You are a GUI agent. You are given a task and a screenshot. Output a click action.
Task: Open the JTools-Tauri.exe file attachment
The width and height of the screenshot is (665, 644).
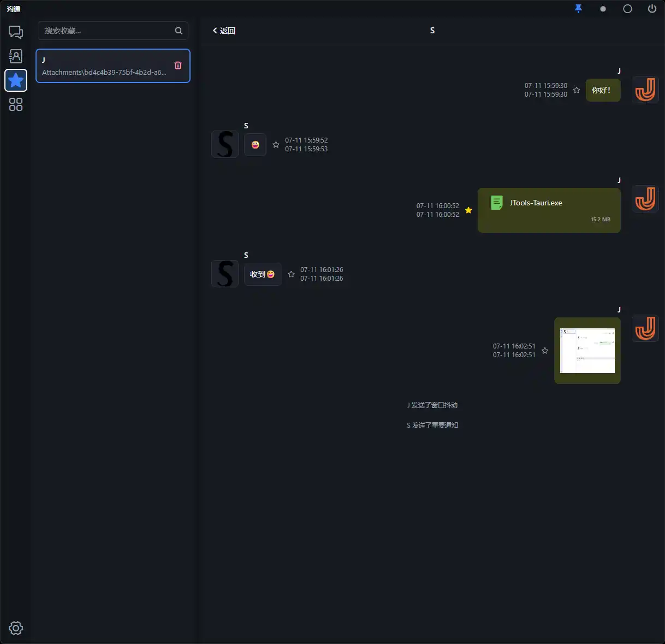[549, 211]
